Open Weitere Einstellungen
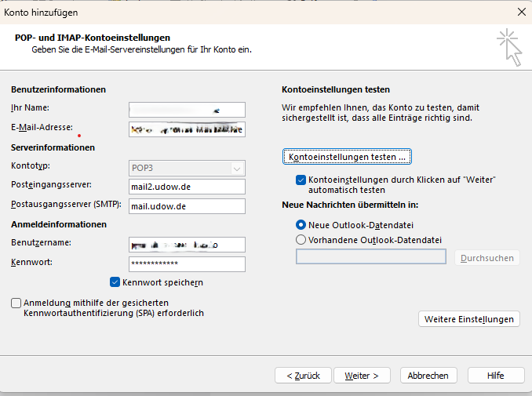 coord(469,319)
